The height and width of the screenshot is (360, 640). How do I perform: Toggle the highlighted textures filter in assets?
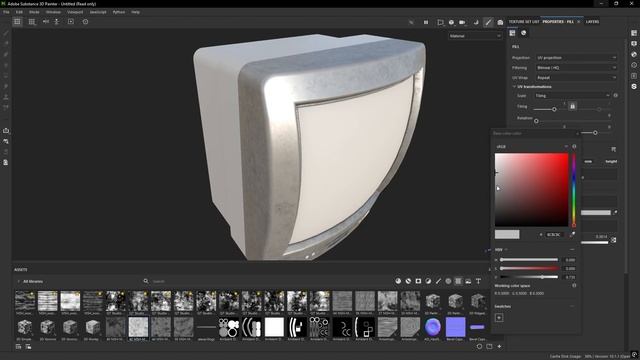click(458, 281)
